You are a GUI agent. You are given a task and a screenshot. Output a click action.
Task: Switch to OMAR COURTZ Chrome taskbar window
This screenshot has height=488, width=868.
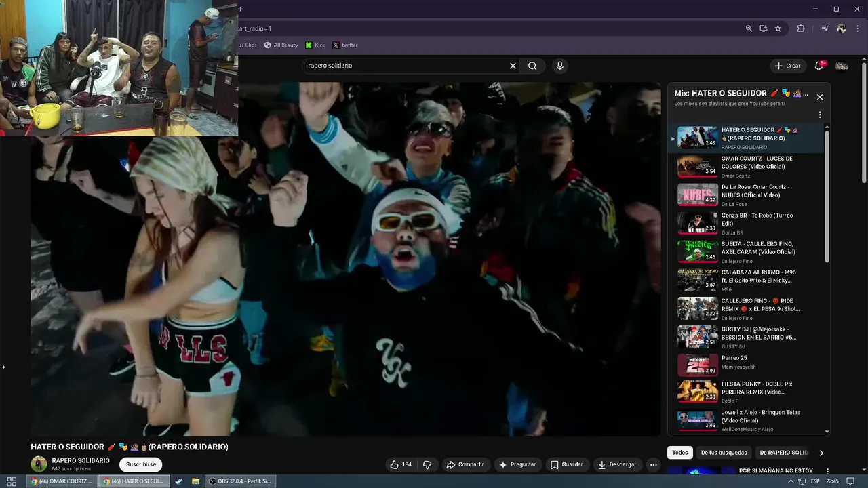click(61, 481)
